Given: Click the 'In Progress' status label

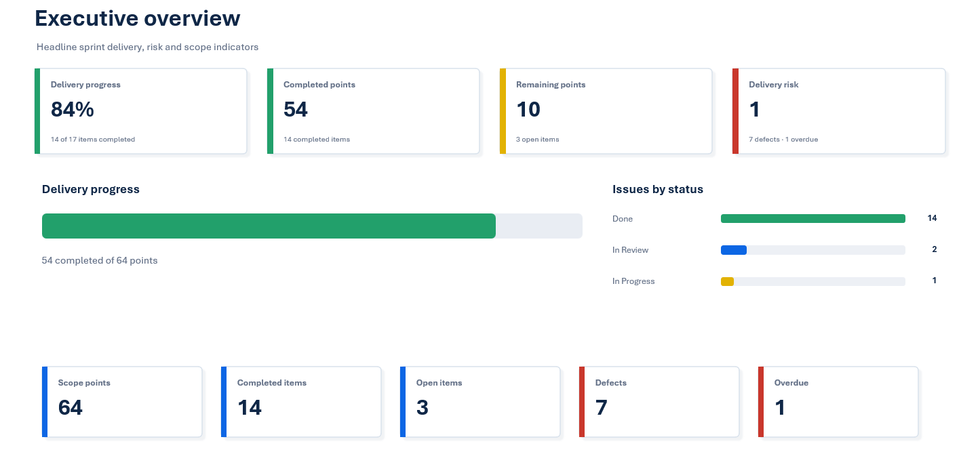Looking at the screenshot, I should click(633, 281).
